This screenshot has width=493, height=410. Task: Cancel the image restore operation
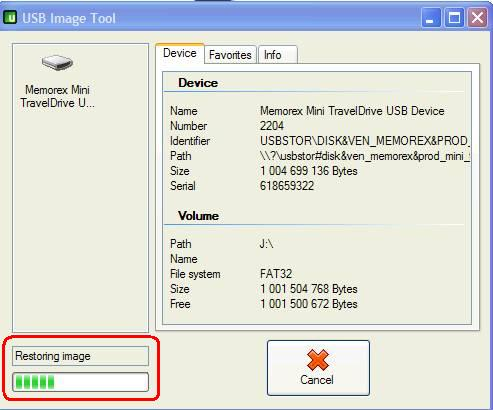pos(318,368)
